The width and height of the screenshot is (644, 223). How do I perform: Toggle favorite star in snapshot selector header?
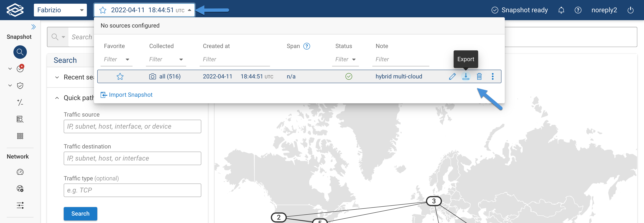(103, 10)
